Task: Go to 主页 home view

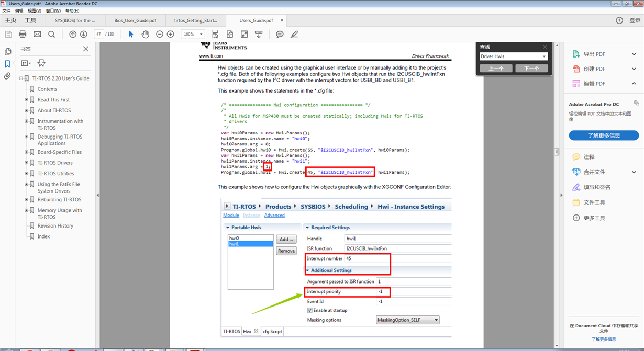Action: tap(10, 20)
